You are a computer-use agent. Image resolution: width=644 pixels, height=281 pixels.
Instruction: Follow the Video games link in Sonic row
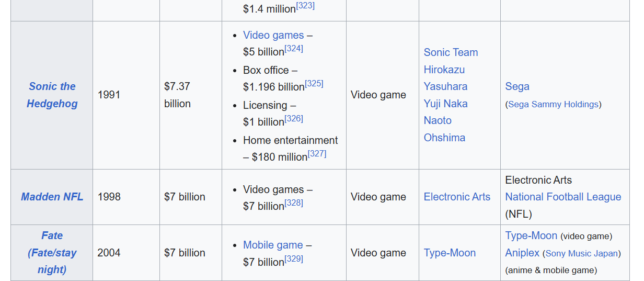tap(273, 35)
